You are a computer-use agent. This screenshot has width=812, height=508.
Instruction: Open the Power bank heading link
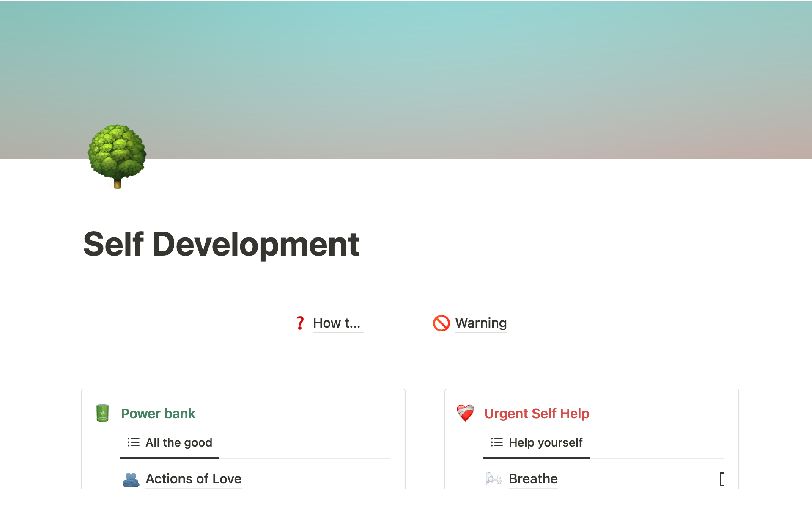(x=158, y=414)
